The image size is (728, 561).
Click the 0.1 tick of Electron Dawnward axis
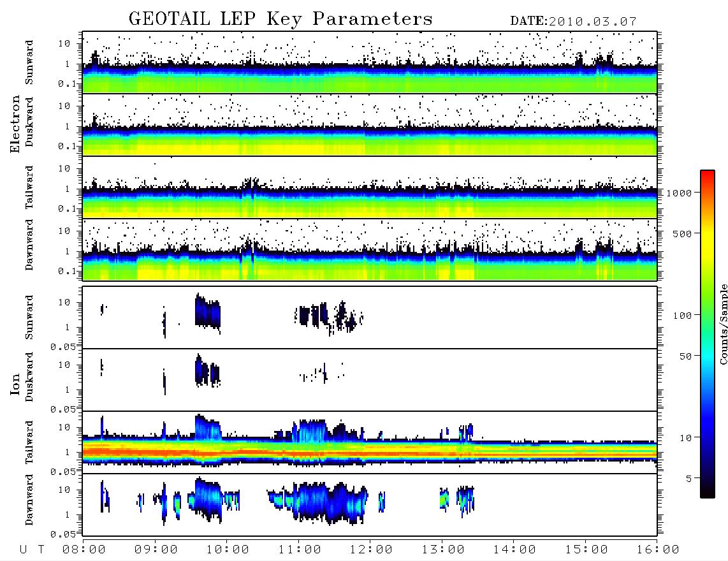67,271
